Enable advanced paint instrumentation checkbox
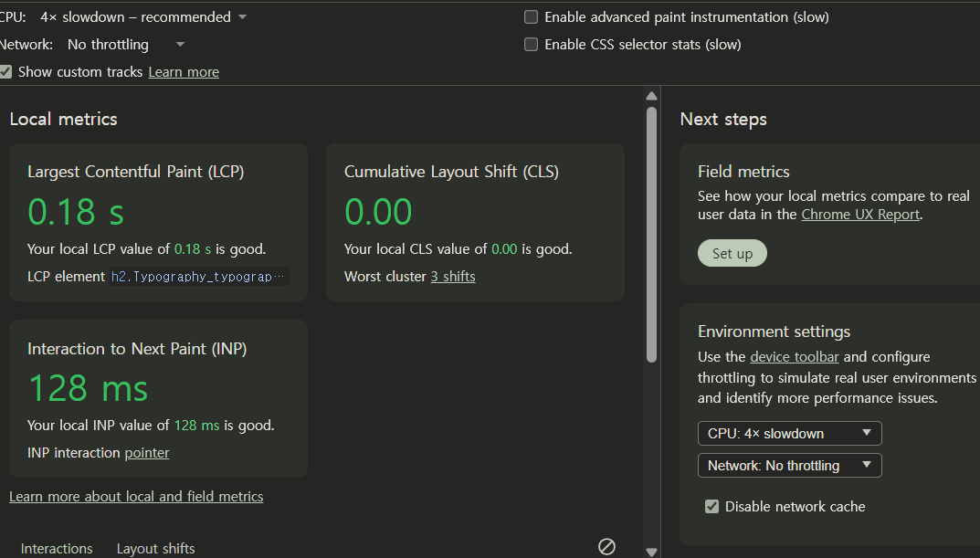This screenshot has height=558, width=980. 531,17
